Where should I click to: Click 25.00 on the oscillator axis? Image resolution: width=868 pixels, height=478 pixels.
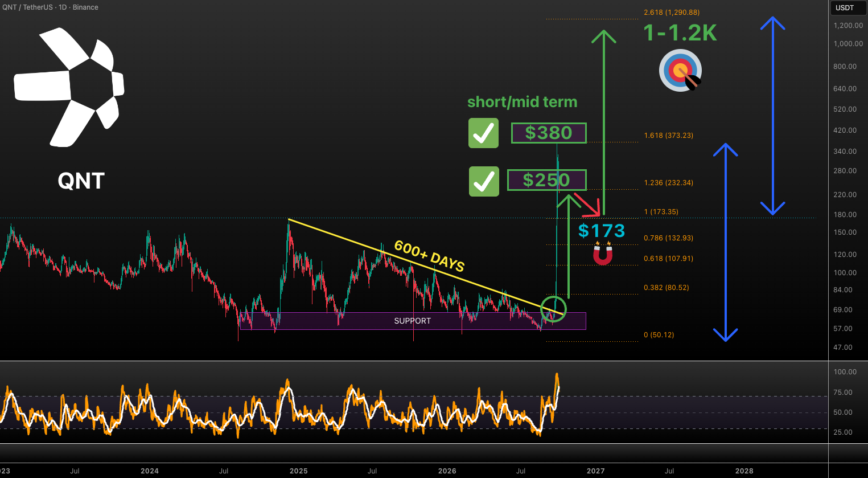point(843,432)
